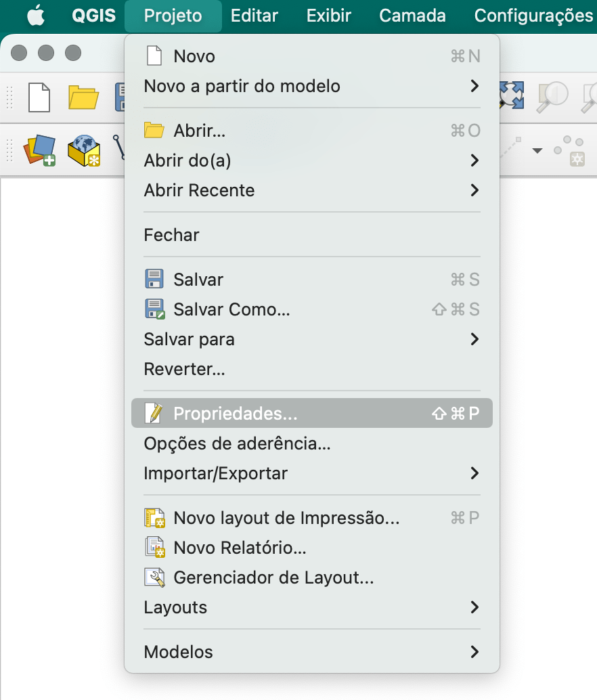Open the Exibir menu
The height and width of the screenshot is (700, 597).
(329, 15)
